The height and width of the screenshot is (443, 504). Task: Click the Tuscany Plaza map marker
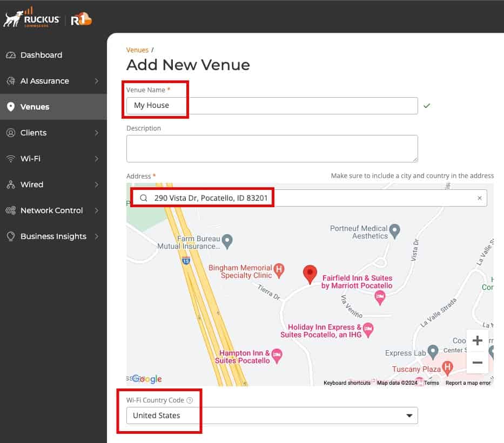point(447,368)
